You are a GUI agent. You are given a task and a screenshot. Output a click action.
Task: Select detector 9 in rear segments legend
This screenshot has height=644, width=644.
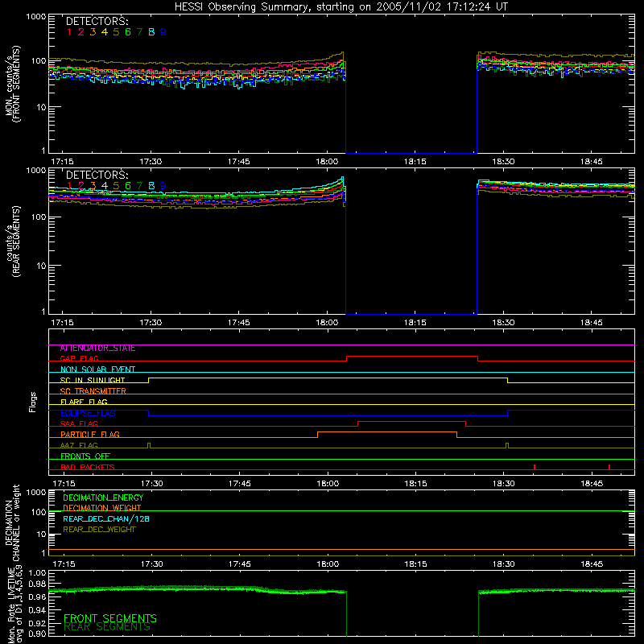(163, 186)
